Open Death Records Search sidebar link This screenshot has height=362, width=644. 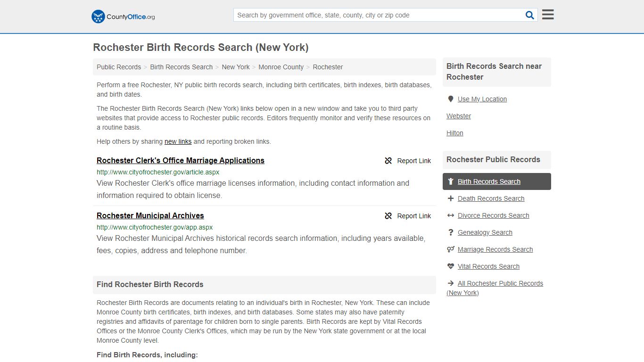[491, 198]
